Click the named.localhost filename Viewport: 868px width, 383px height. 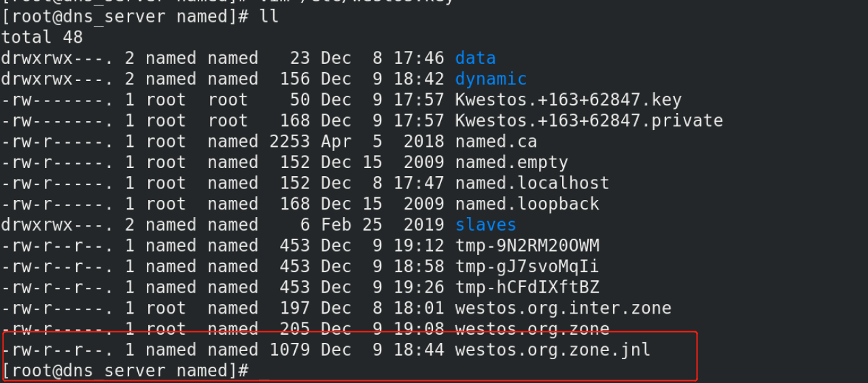[532, 184]
